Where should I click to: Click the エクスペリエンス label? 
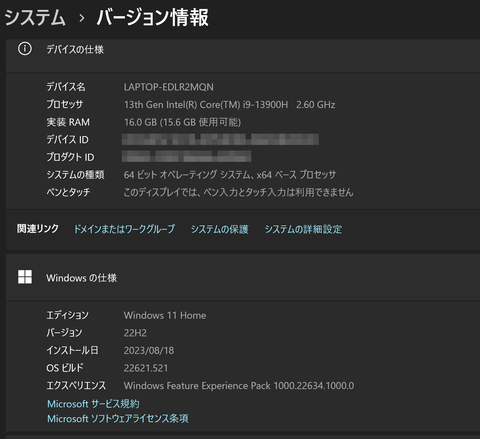point(76,385)
